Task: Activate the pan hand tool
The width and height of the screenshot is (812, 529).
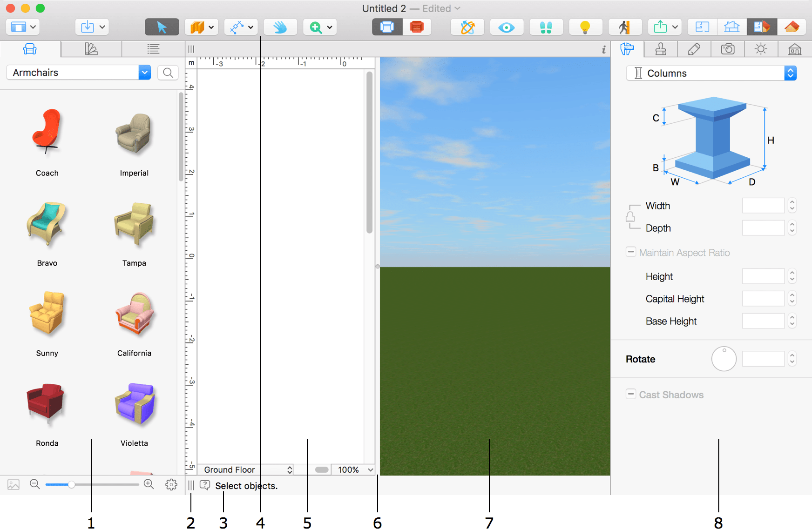Action: [280, 27]
